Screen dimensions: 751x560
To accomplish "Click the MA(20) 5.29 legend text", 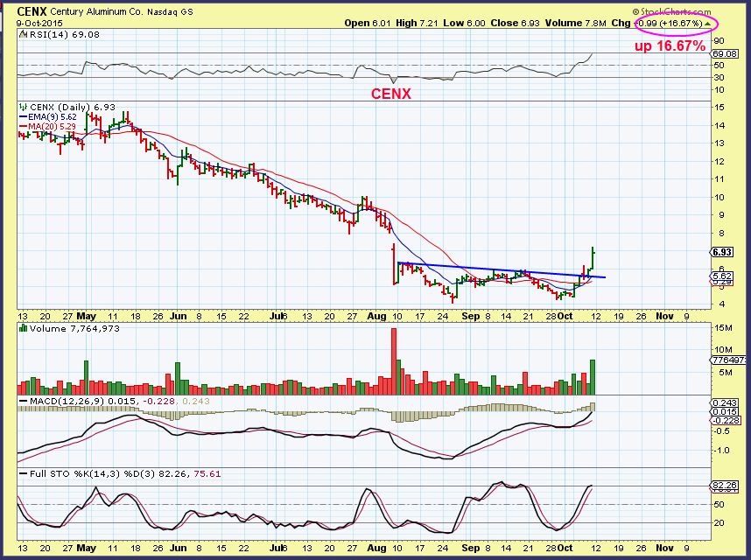I will [53, 126].
